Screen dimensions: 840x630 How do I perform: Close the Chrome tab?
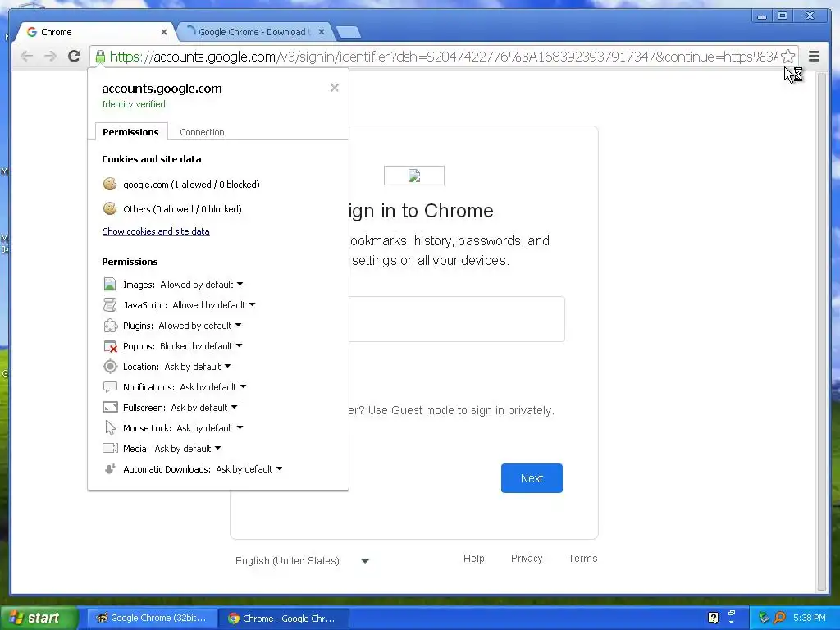(164, 32)
